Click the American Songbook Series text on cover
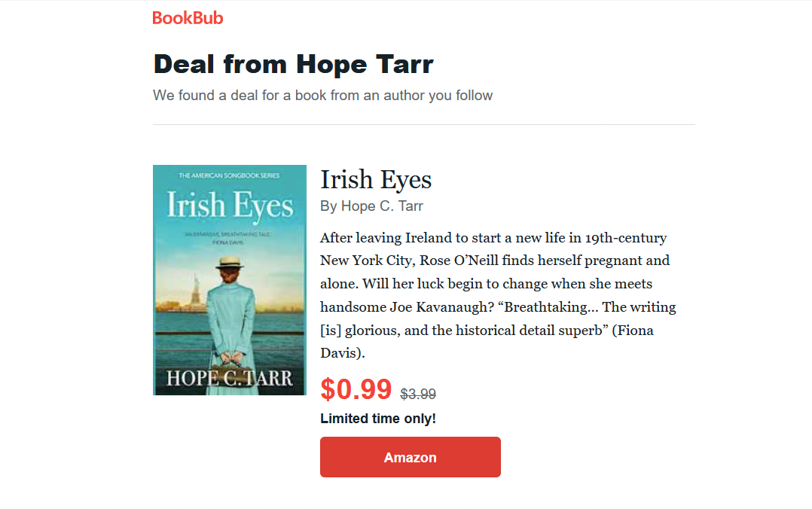Screen dimensions: 812x509 230,175
